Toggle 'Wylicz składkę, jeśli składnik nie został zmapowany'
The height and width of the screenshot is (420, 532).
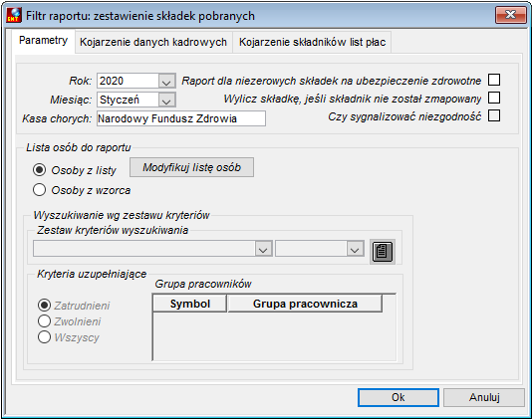pyautogui.click(x=494, y=98)
